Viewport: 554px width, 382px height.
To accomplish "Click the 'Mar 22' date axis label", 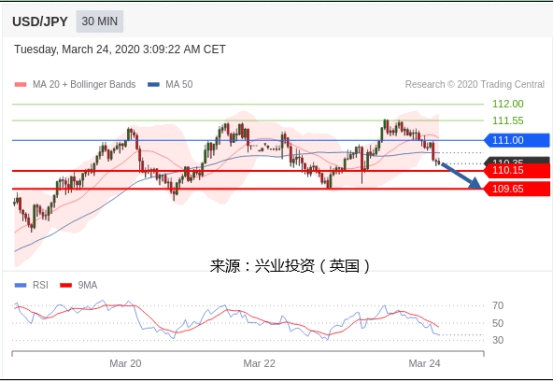I will tap(259, 363).
